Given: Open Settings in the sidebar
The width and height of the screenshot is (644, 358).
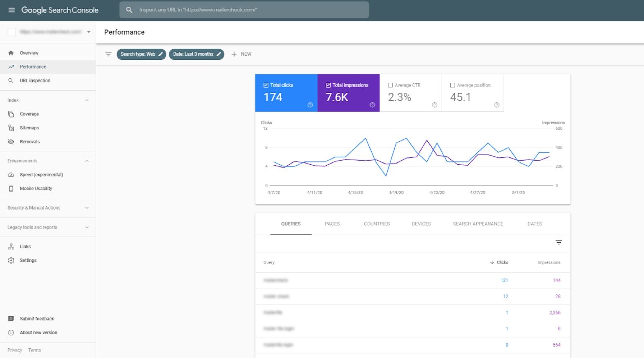Looking at the screenshot, I should click(x=28, y=261).
